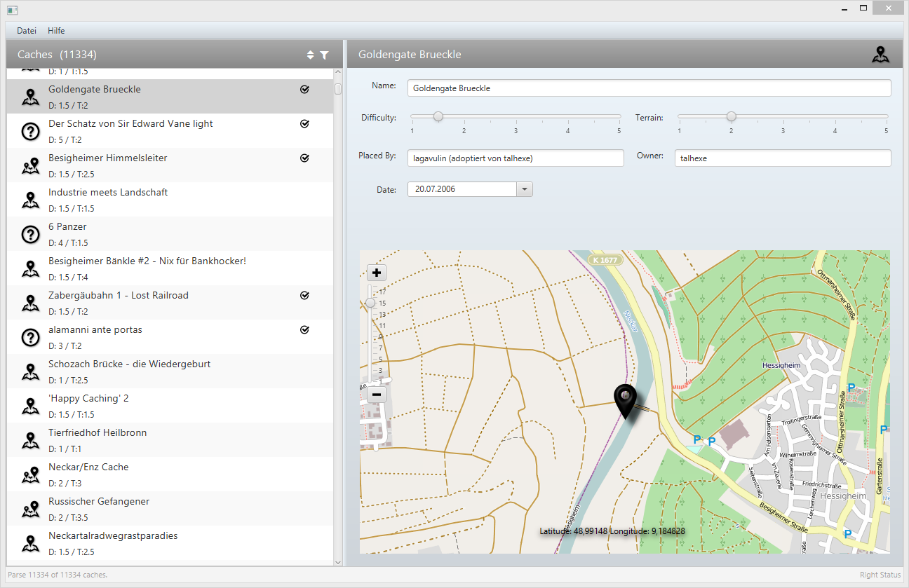Toggle the found checkmark on Besigheimer Himmelsleiter

click(304, 158)
